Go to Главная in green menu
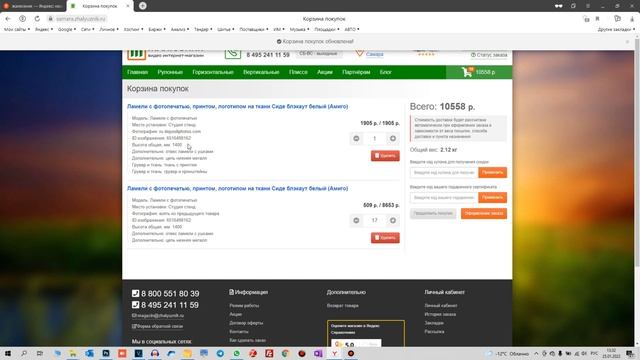Viewport: 640px width, 360px height. pos(138,72)
